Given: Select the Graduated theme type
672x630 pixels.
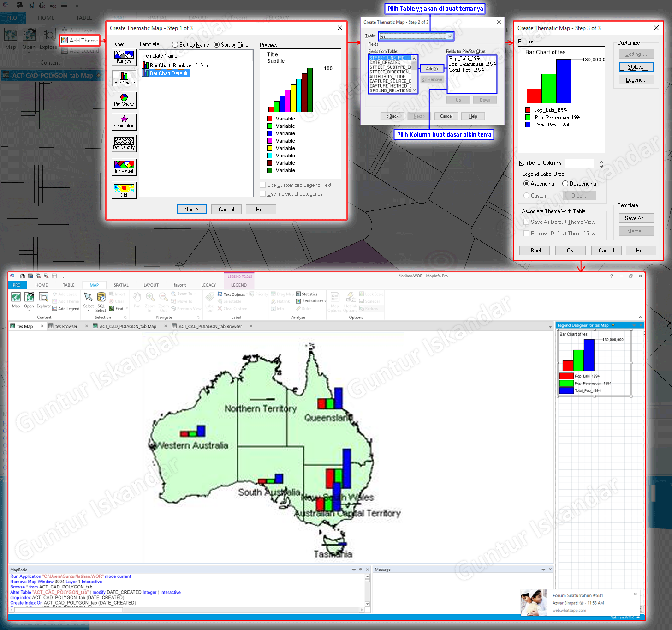Looking at the screenshot, I should click(x=123, y=121).
